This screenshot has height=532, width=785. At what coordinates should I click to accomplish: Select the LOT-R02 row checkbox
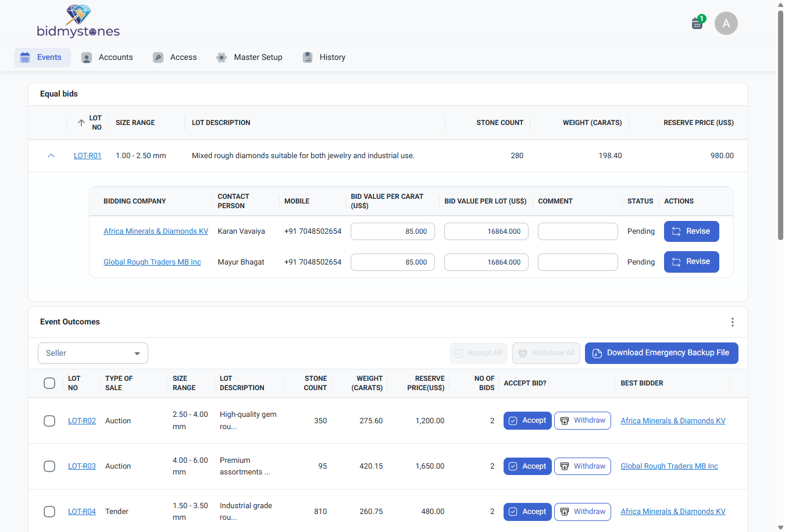pos(49,421)
